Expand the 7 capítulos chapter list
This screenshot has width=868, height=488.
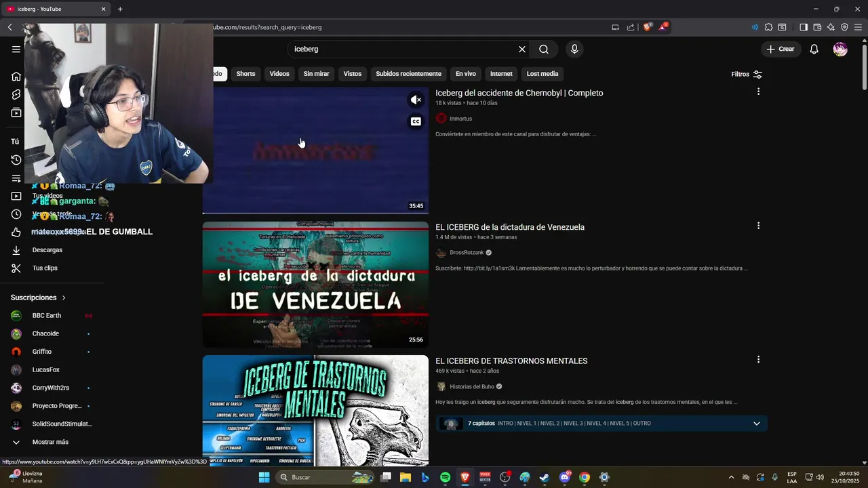[x=757, y=424]
